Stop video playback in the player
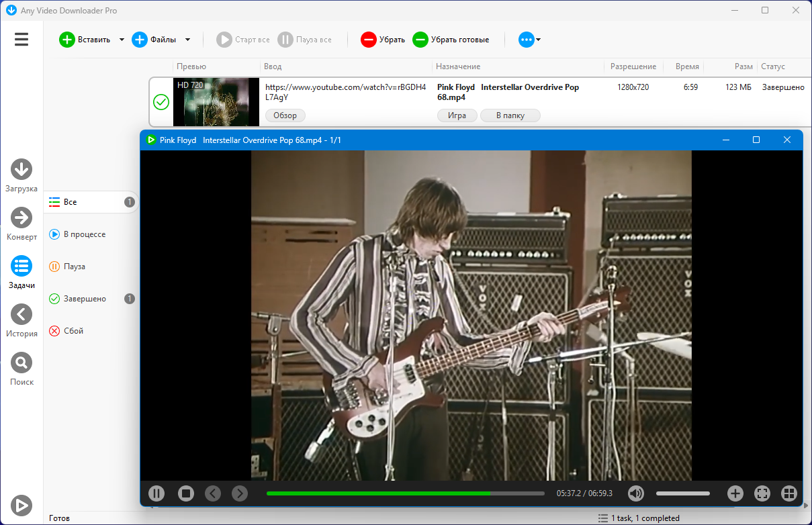The image size is (812, 525). [x=186, y=493]
